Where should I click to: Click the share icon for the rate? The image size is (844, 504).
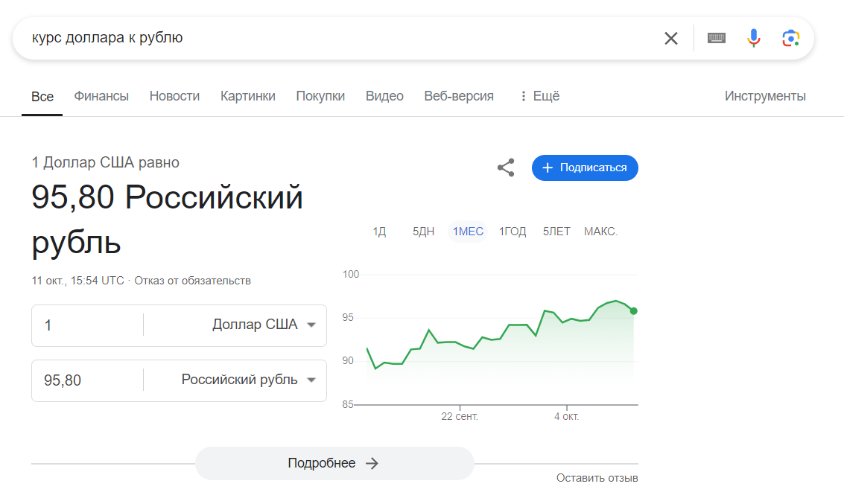[506, 168]
